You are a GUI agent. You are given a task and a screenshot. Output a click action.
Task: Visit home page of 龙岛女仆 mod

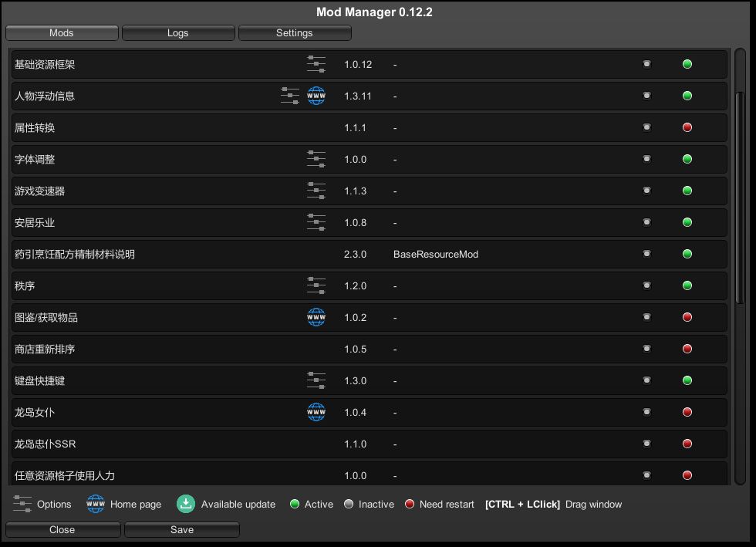(316, 412)
